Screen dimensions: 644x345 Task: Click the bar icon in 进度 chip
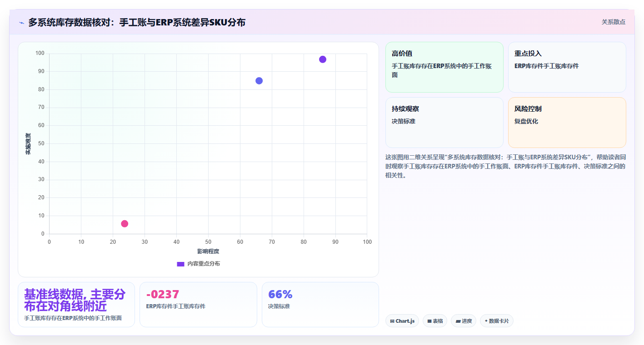pyautogui.click(x=458, y=321)
